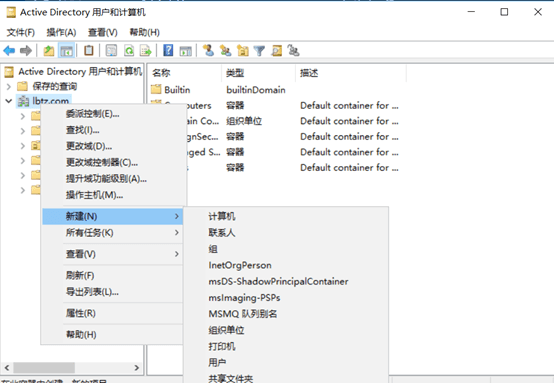Click the clipboard Paste toolbar icon

point(89,51)
